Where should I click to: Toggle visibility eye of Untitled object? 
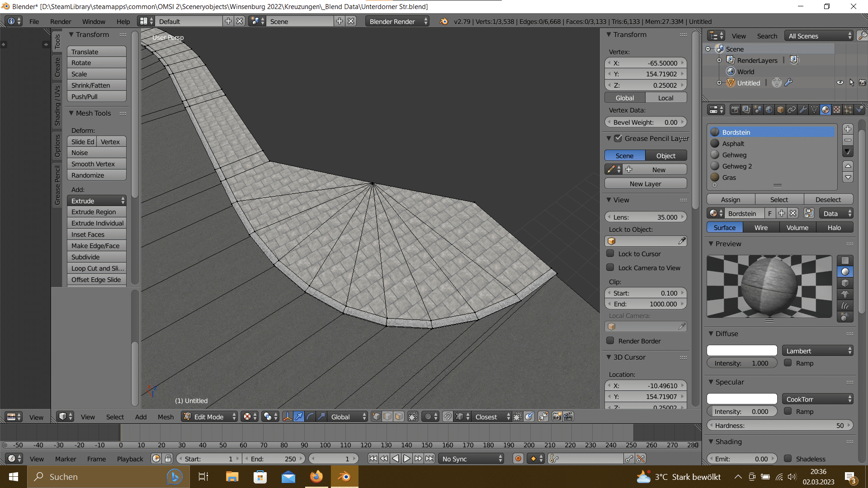840,83
